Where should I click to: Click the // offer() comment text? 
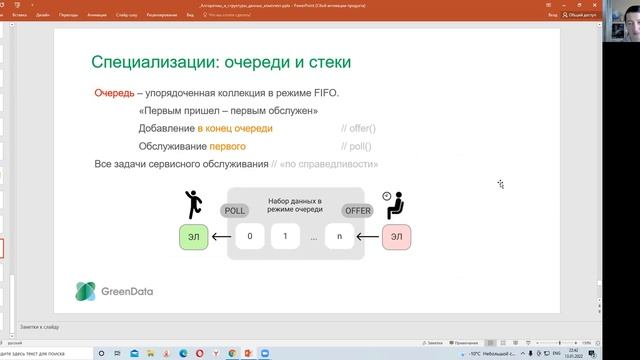tap(358, 129)
